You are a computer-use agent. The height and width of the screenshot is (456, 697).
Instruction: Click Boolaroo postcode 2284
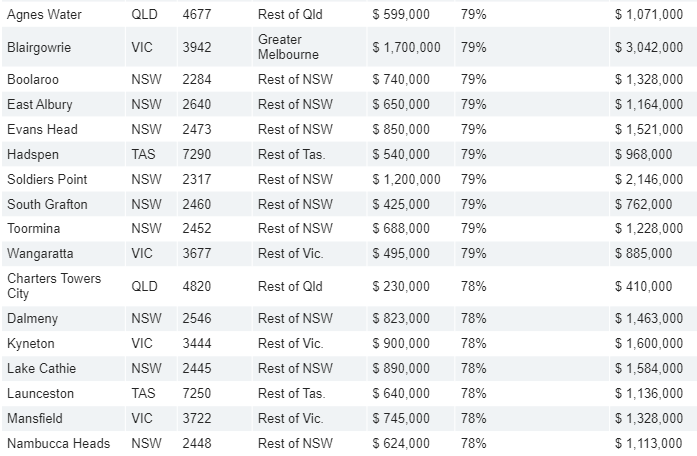point(197,80)
